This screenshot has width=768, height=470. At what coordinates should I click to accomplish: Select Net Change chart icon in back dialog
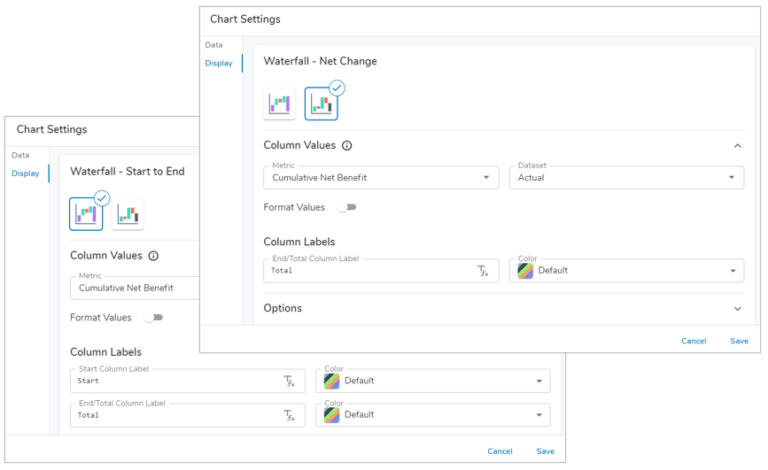128,213
